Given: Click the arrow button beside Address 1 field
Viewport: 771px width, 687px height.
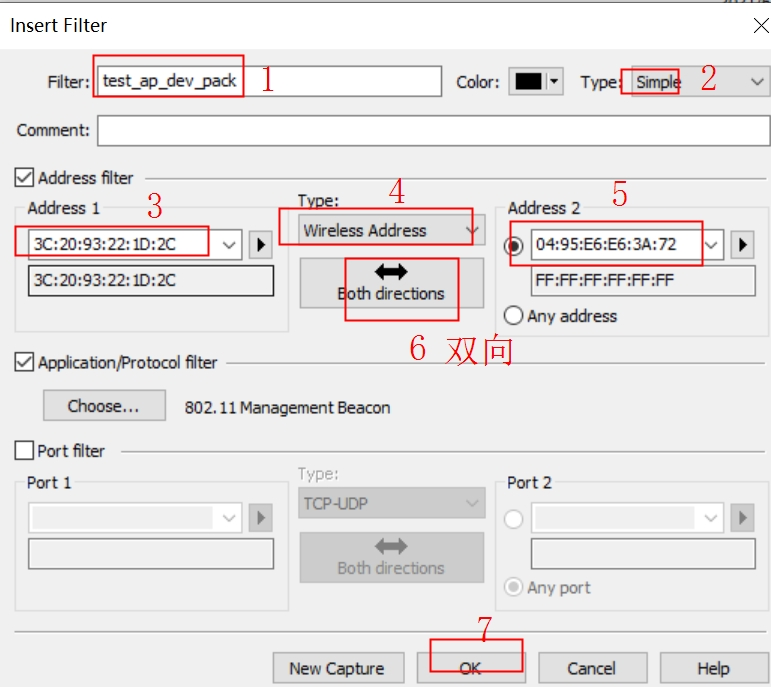Looking at the screenshot, I should (261, 244).
